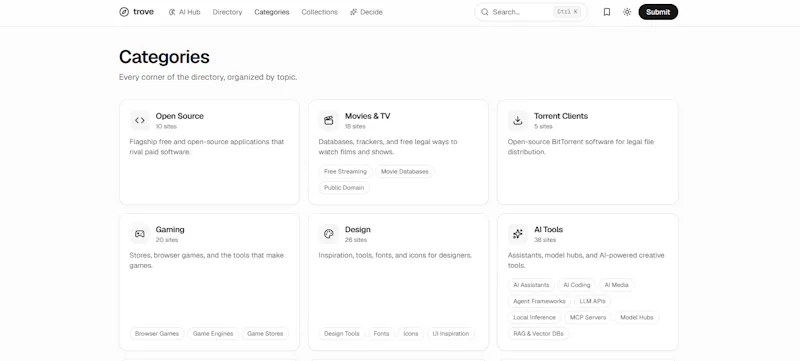Click the Open Source code brackets icon
Viewport: 800px width, 361px height.
click(140, 121)
